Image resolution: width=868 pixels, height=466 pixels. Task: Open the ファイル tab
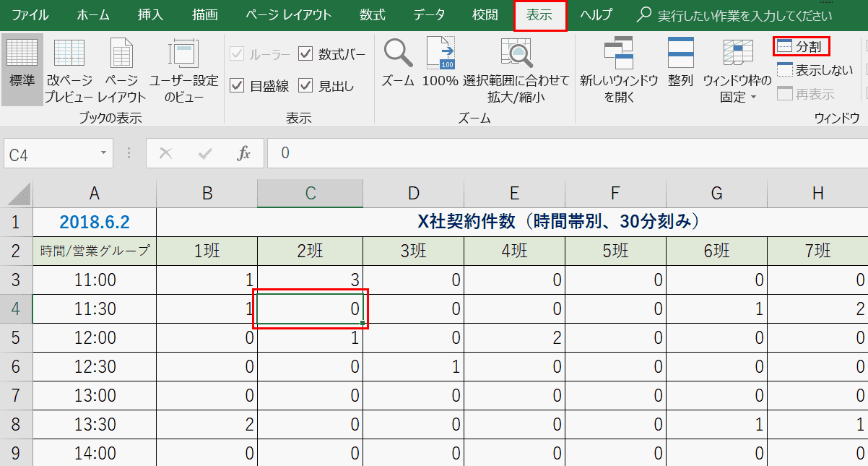(x=30, y=15)
